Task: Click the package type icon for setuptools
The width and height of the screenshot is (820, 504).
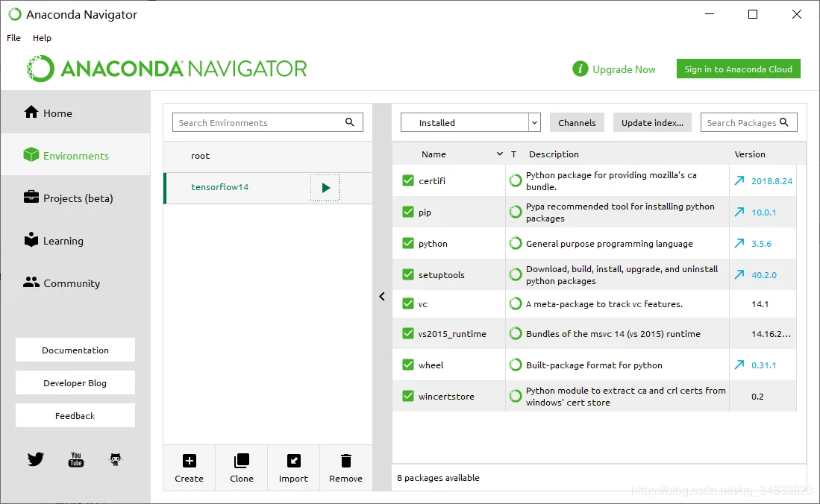Action: pyautogui.click(x=515, y=275)
